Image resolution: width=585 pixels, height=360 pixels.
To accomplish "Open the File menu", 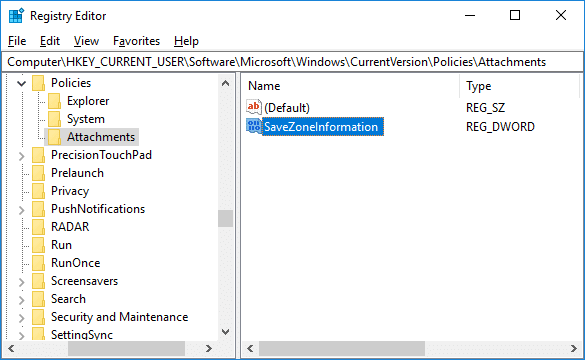I will [17, 41].
